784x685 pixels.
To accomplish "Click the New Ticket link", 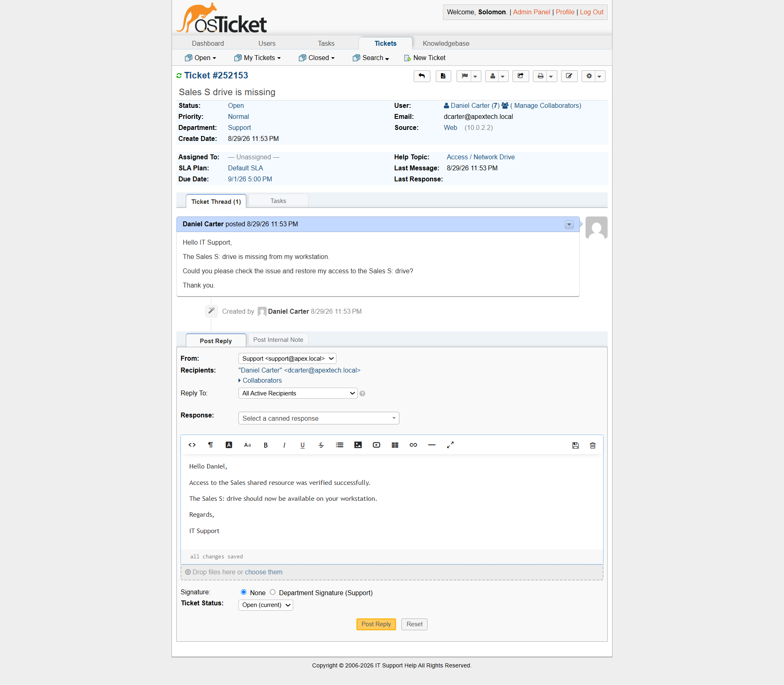I will (x=425, y=58).
